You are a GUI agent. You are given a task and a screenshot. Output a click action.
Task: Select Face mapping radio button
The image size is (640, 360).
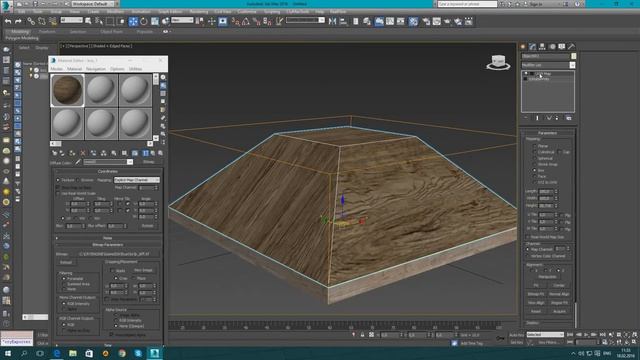coord(535,176)
